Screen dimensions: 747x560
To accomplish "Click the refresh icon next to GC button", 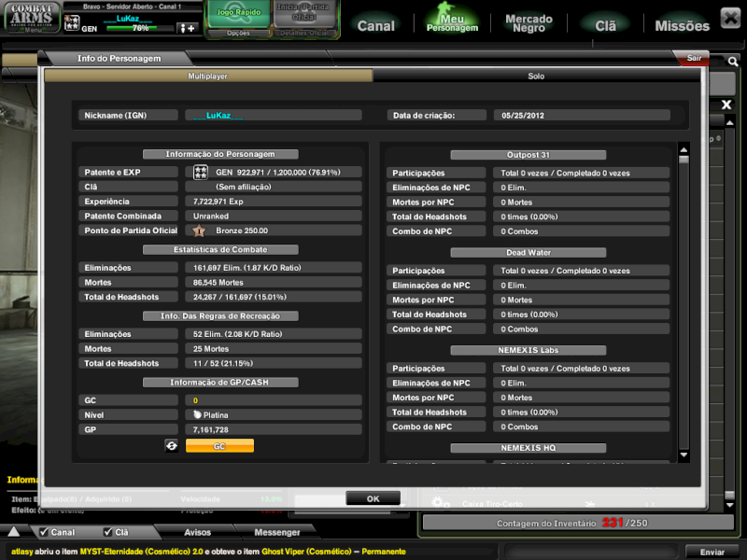I will (x=172, y=446).
